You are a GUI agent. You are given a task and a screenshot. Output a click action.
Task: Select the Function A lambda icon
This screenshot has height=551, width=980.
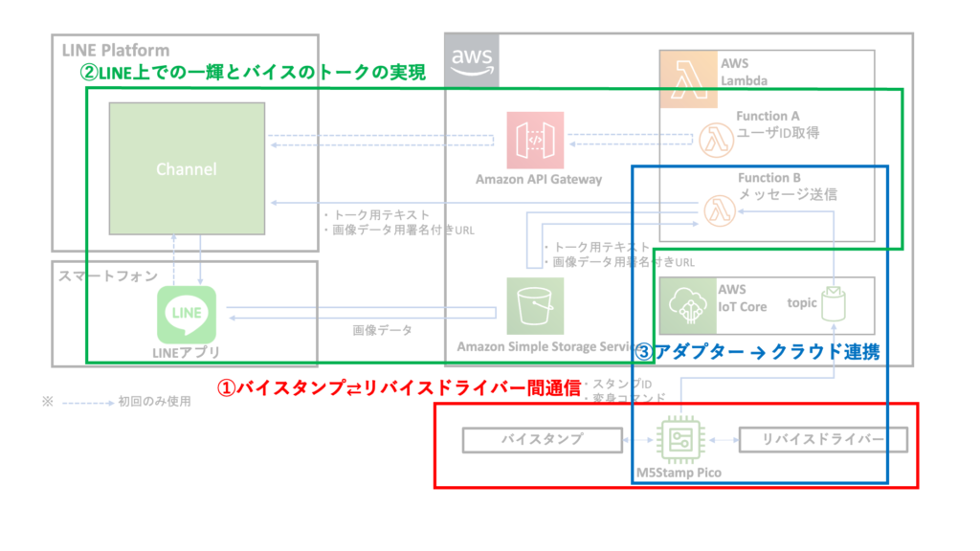715,140
